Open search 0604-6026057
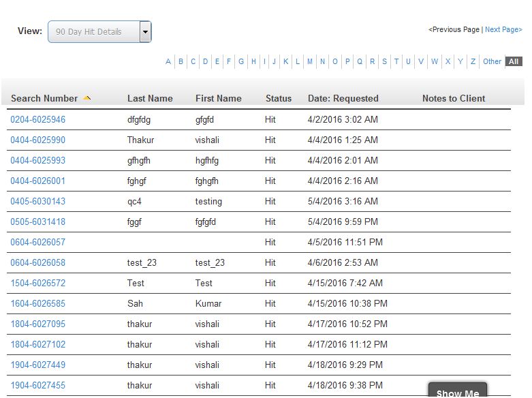 [37, 242]
